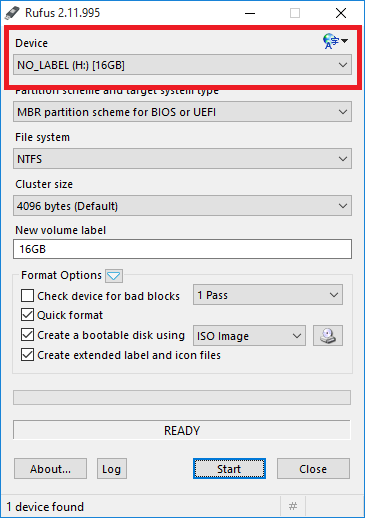Click the Rufus USB drive title icon
This screenshot has width=365, height=518.
(x=13, y=13)
